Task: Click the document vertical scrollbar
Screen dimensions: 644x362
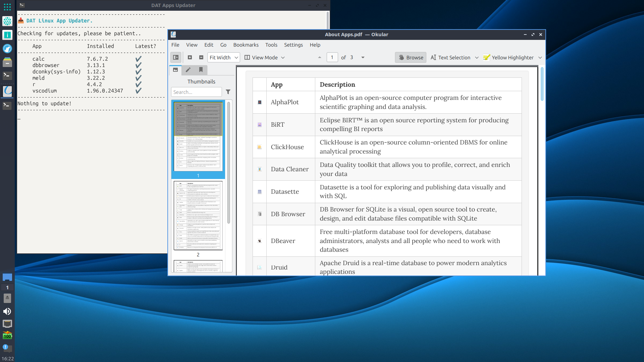Action: click(x=542, y=84)
